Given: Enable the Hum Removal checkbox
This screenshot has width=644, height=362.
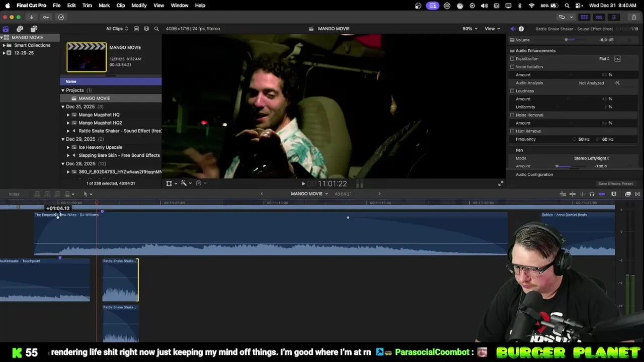Looking at the screenshot, I should coord(512,131).
